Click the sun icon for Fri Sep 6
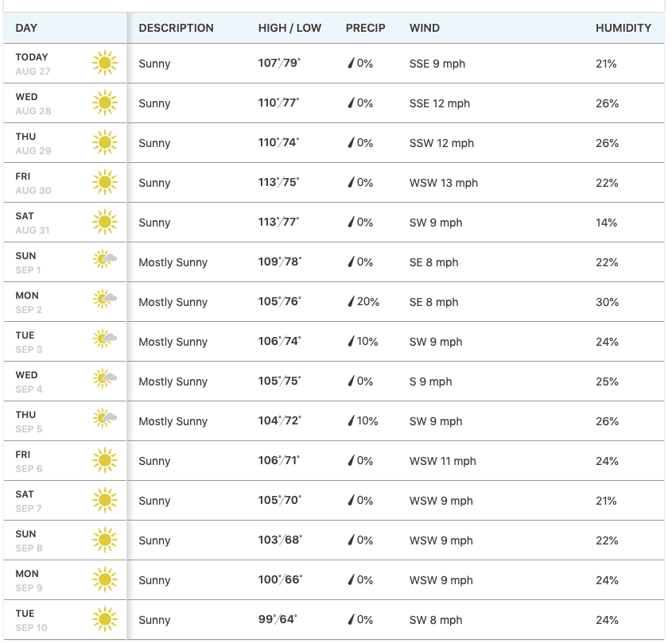Viewport: 672px width, 643px height. click(x=104, y=460)
